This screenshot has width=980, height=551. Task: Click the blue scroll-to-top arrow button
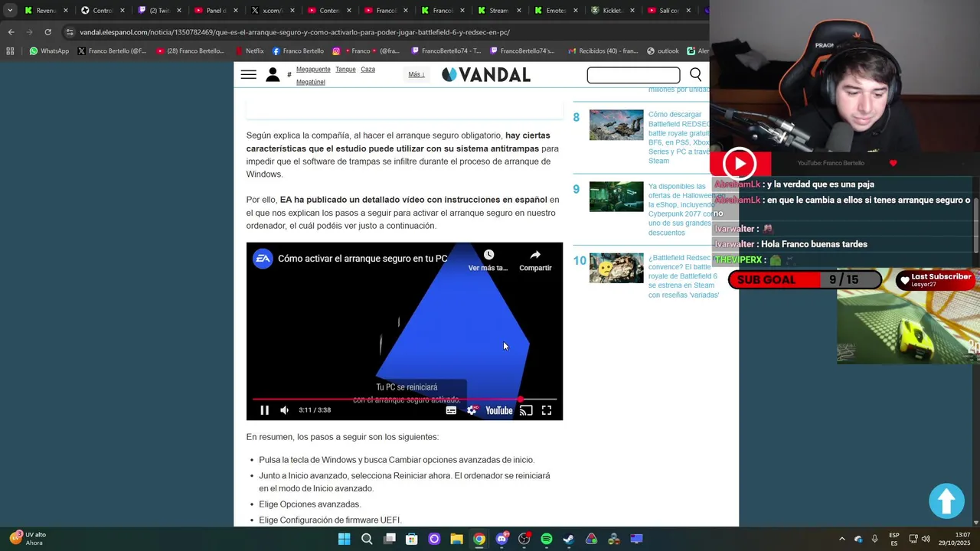tap(946, 501)
